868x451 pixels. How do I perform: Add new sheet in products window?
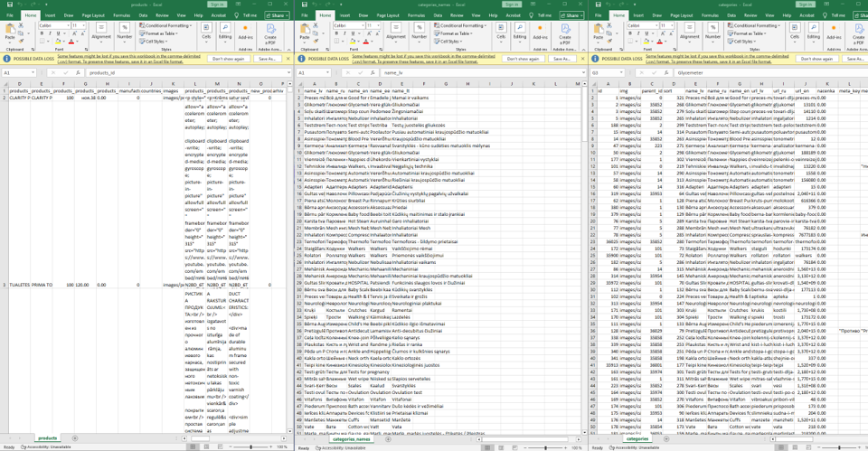tap(75, 438)
